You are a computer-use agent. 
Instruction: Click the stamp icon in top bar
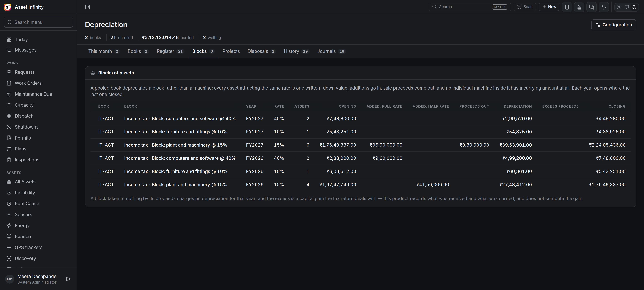(579, 7)
